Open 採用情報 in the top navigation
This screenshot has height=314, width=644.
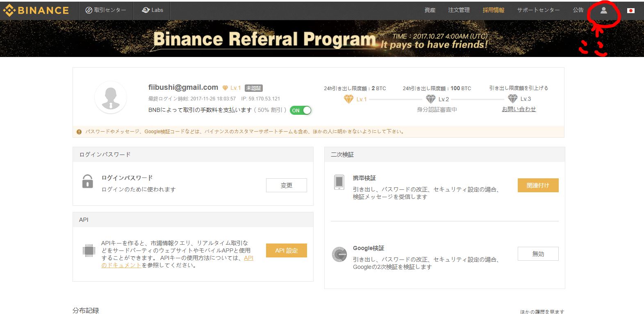pyautogui.click(x=493, y=10)
